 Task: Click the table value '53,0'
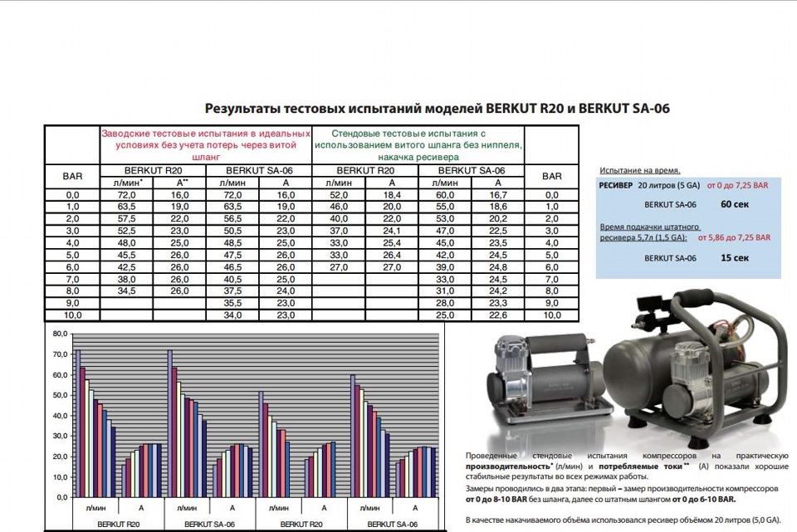(445, 218)
